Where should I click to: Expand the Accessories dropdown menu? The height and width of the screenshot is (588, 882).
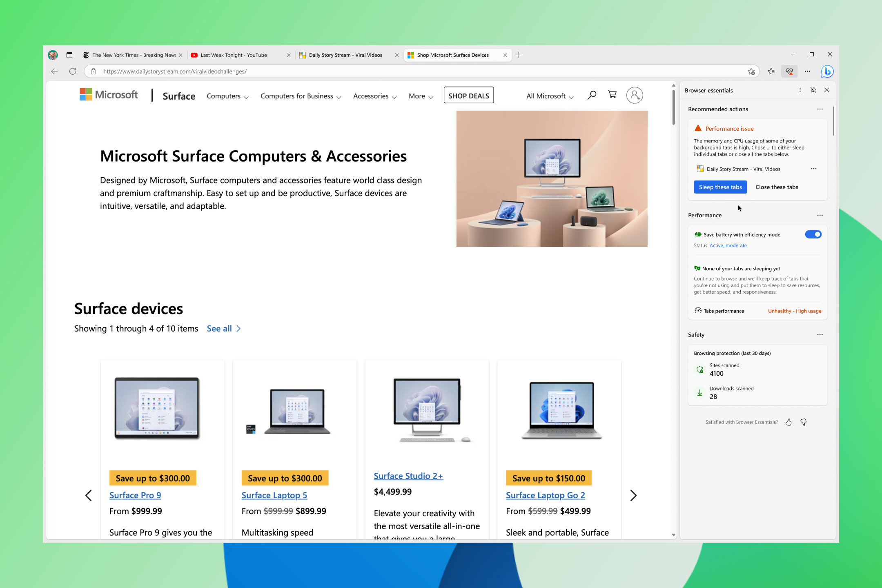[x=374, y=95]
